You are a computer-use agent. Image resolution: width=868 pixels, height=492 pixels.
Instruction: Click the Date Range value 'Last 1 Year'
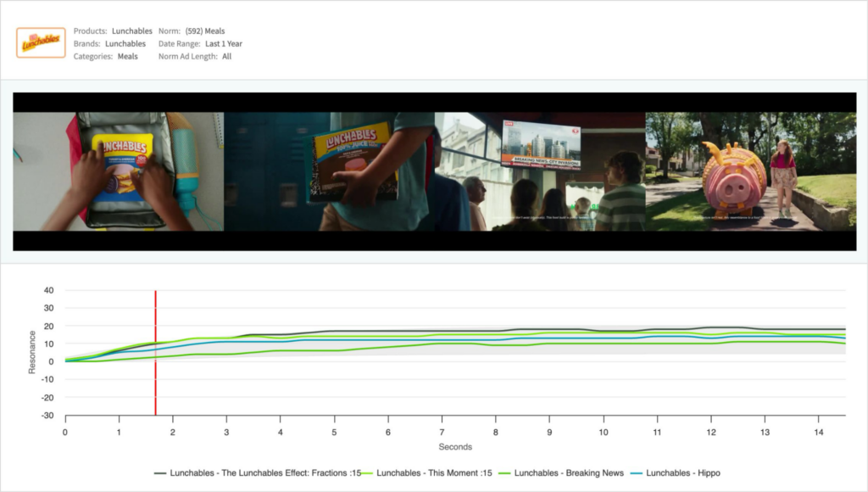click(224, 44)
